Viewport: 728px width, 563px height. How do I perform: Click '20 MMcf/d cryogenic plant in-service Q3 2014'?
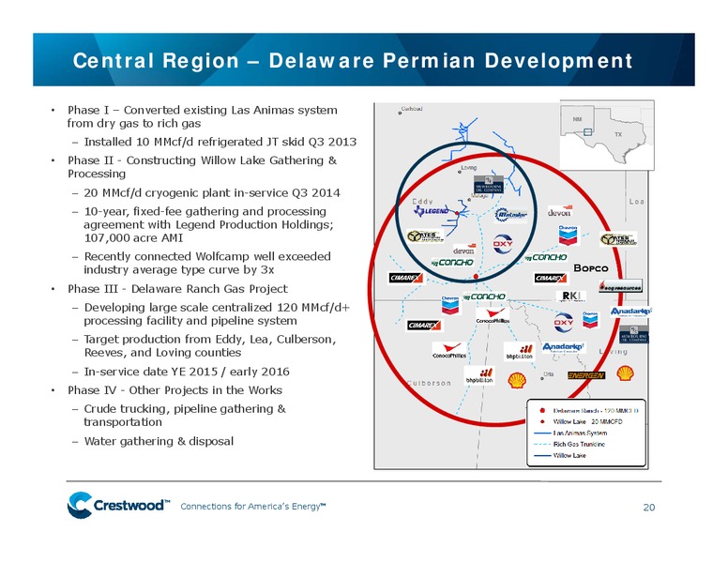pyautogui.click(x=212, y=192)
